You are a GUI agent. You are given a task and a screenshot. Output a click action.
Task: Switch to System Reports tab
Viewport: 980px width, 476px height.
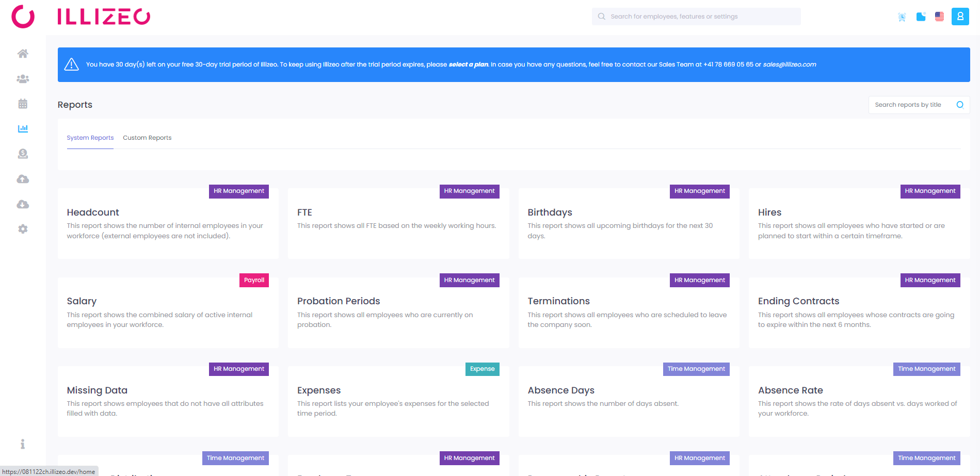90,138
